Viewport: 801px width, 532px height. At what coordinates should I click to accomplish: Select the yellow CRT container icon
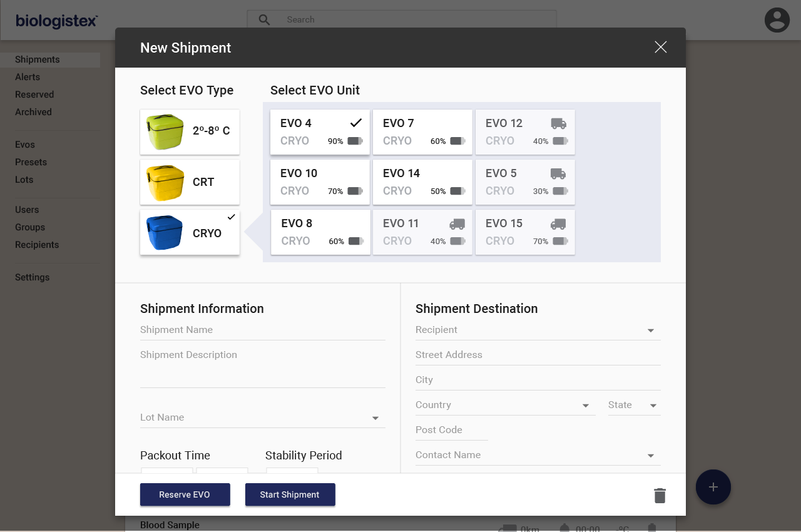[x=164, y=182]
